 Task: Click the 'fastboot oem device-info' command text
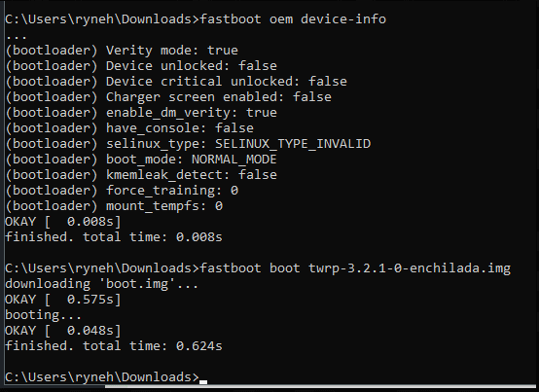(x=293, y=18)
